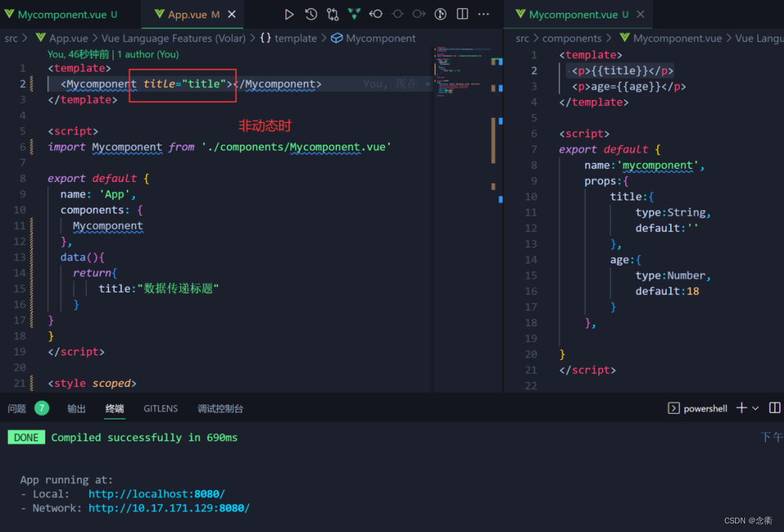Click <p>age={{age}}</p> line
Screen dimensions: 784x532
[628, 86]
